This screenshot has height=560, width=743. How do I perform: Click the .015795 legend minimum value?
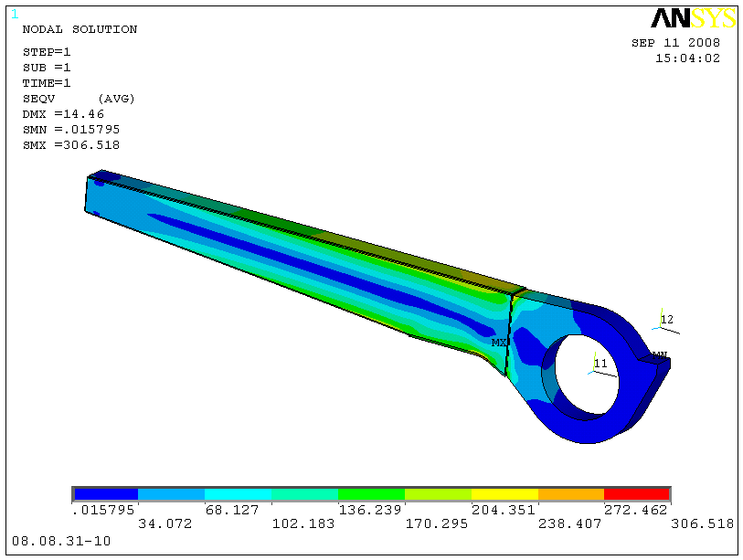pyautogui.click(x=103, y=510)
